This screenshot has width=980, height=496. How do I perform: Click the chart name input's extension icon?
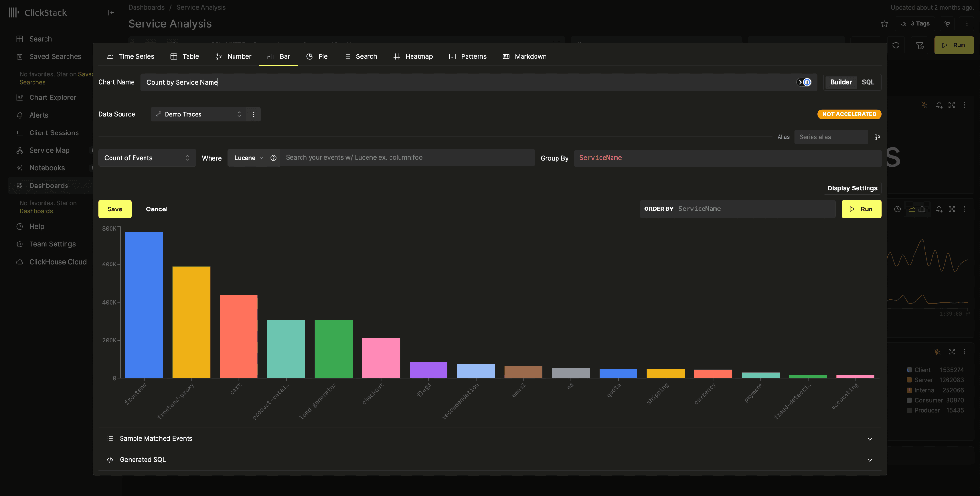tap(804, 82)
